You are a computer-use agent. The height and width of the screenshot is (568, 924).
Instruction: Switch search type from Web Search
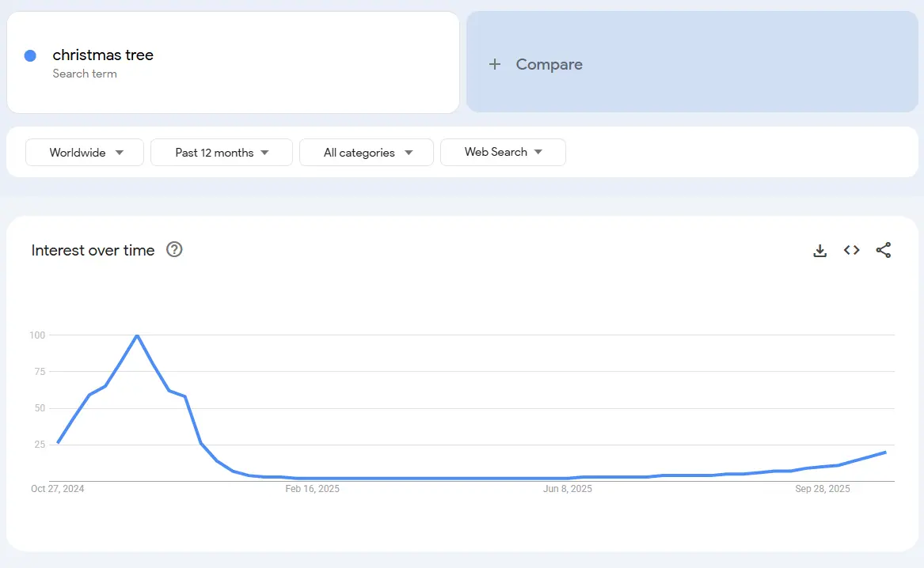click(x=503, y=152)
